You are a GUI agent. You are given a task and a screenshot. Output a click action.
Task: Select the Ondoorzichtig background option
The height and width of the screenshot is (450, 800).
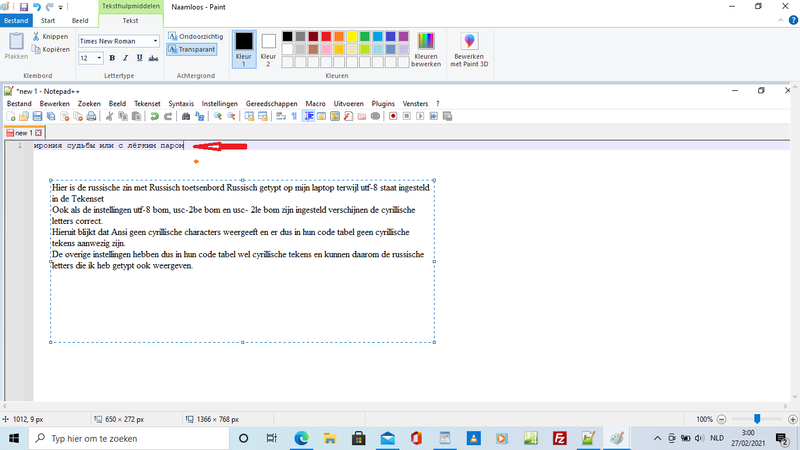point(195,36)
